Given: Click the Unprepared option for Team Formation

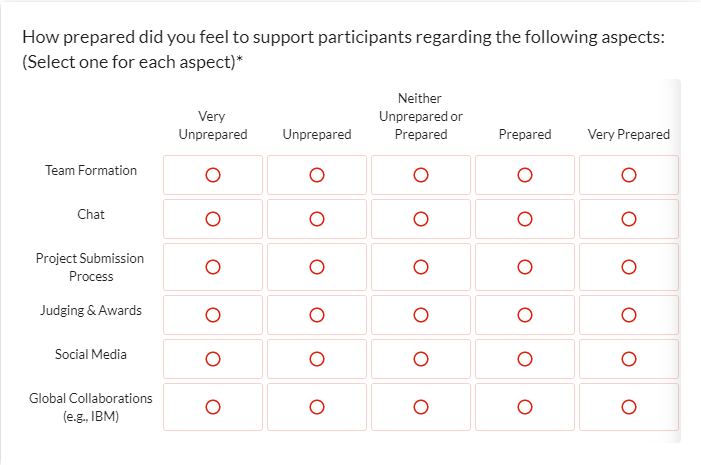Looking at the screenshot, I should pos(316,175).
